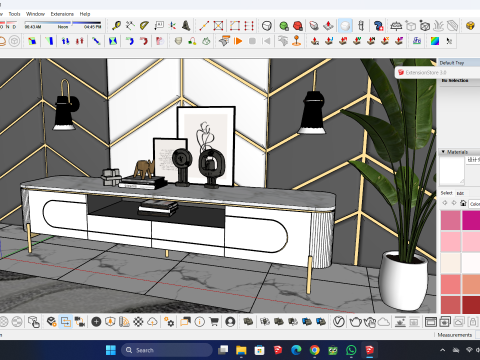Screen dimensions: 480x360
Task: Switch to the Select tab in Materials
Action: coord(446,193)
